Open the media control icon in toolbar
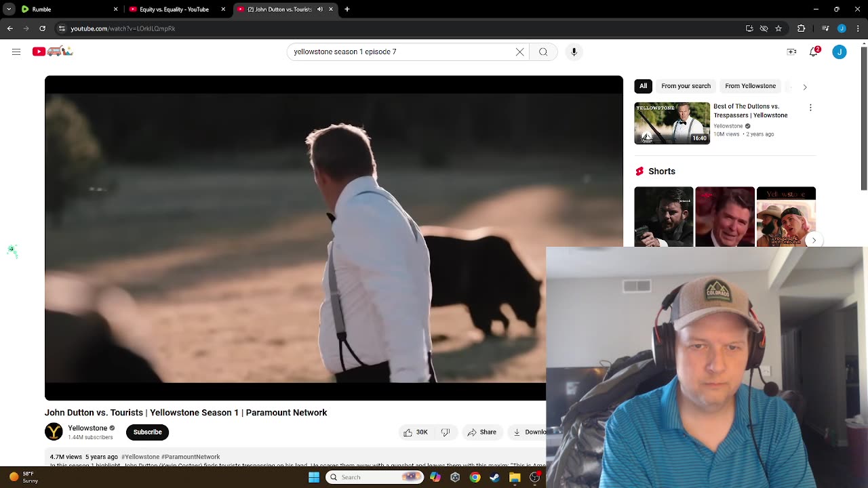The height and width of the screenshot is (488, 868). tap(825, 28)
